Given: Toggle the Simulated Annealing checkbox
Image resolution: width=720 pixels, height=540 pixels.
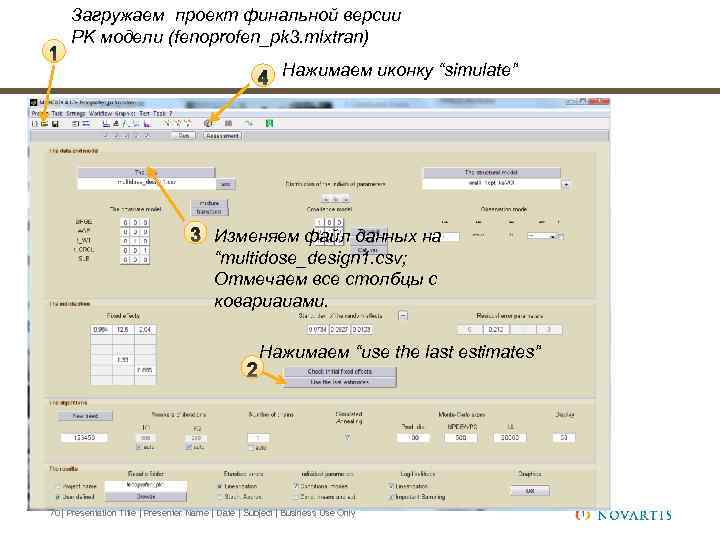Looking at the screenshot, I should tap(348, 437).
